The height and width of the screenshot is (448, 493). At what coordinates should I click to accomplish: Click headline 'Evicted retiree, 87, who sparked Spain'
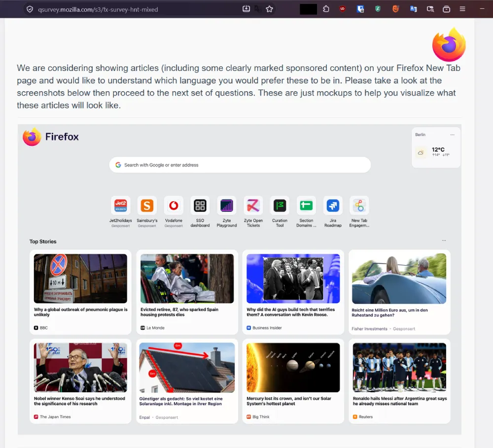point(179,312)
